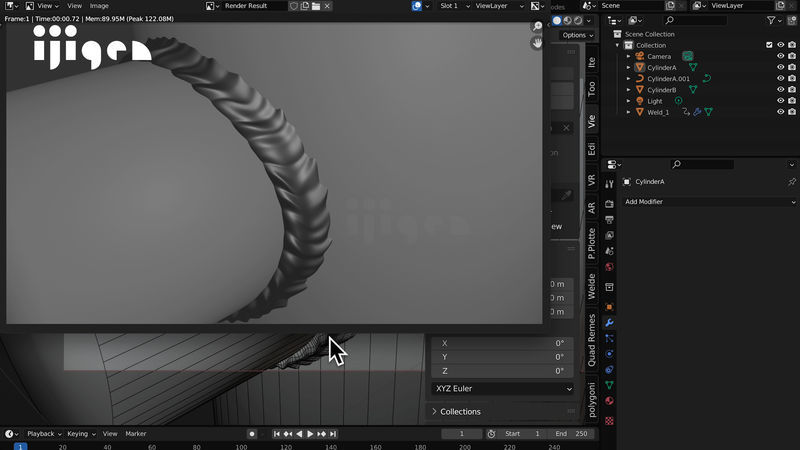Click the new image copy icon
Viewport: 800px width, 450px height.
click(x=305, y=6)
